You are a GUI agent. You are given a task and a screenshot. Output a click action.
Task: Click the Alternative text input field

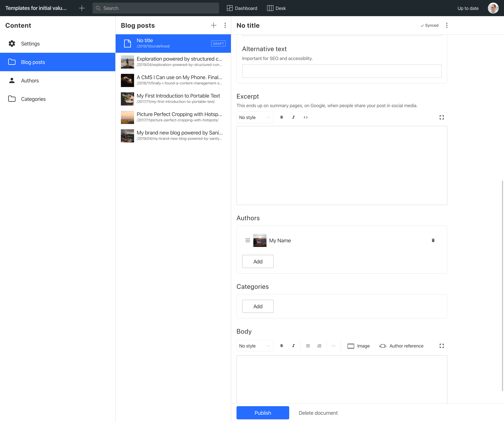tap(342, 71)
